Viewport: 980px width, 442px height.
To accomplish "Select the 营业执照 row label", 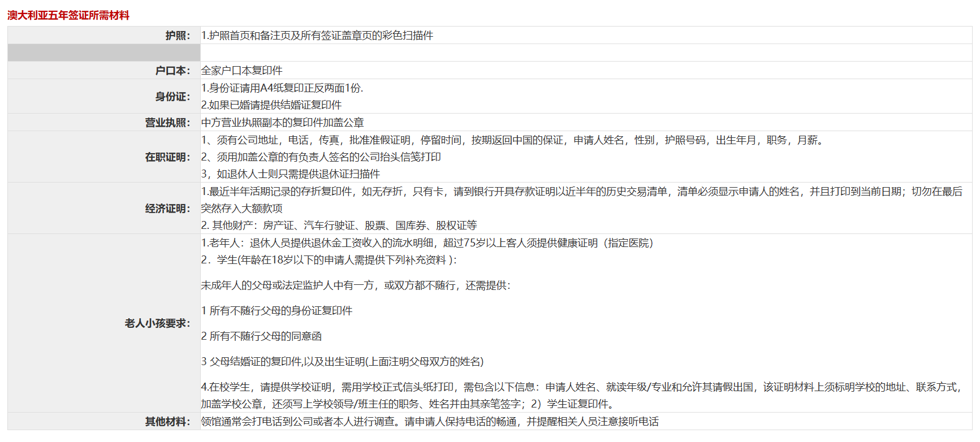I will click(167, 123).
